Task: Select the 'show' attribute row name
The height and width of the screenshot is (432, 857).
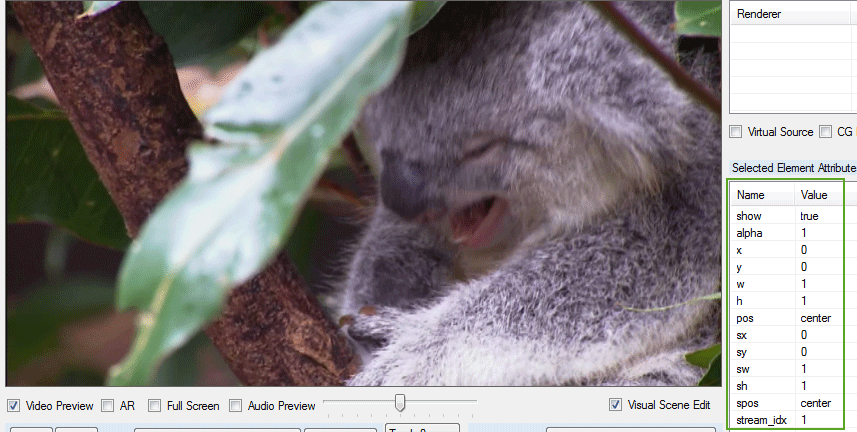Action: (x=749, y=216)
